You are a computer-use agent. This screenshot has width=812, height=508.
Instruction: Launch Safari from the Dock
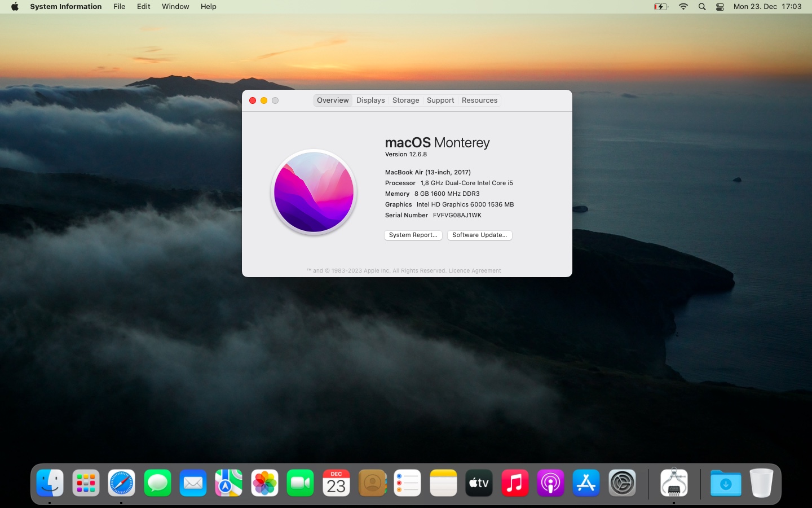[122, 483]
